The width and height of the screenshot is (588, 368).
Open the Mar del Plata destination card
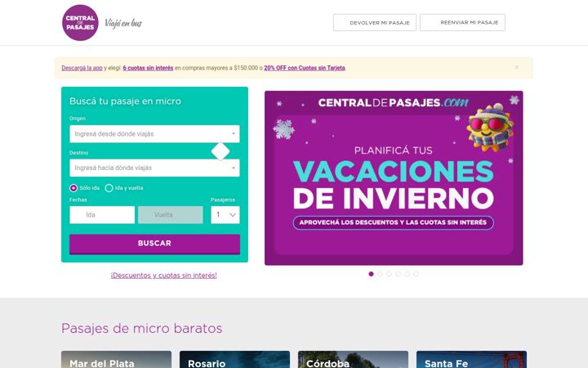coord(116,359)
